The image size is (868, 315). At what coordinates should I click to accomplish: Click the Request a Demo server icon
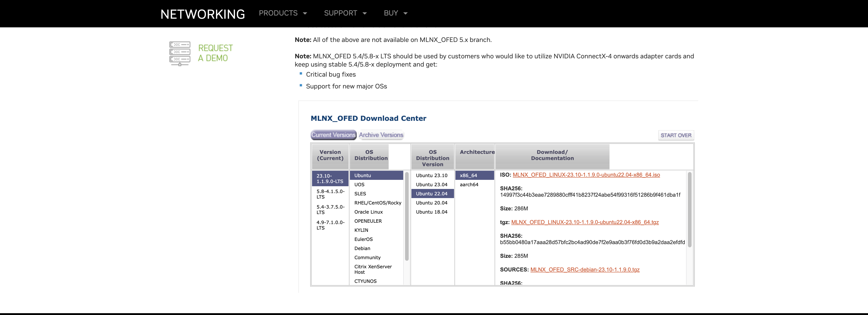pyautogui.click(x=180, y=53)
